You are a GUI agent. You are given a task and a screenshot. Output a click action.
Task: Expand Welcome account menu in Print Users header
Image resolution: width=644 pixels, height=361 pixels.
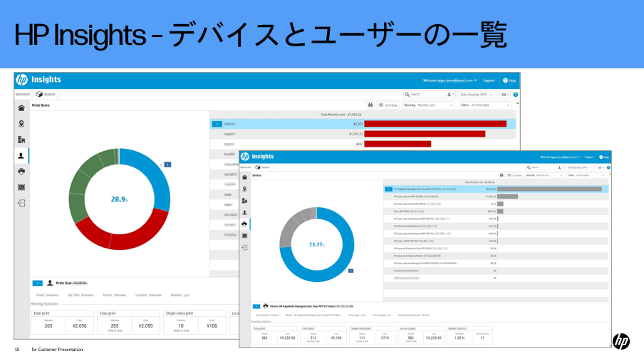click(x=450, y=80)
